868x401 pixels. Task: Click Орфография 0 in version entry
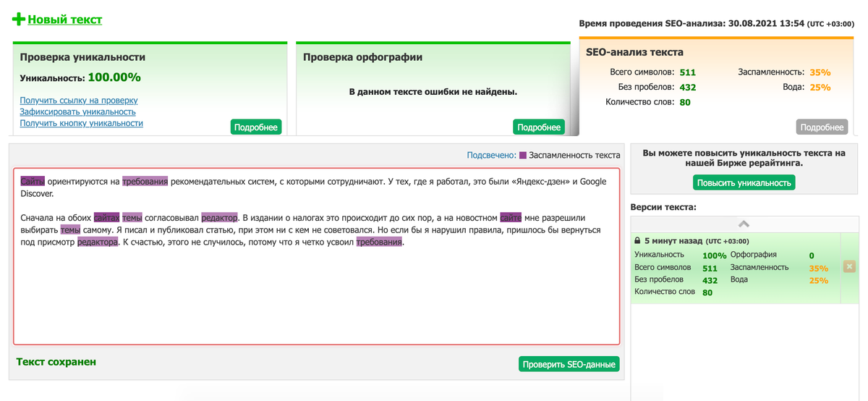(x=773, y=255)
